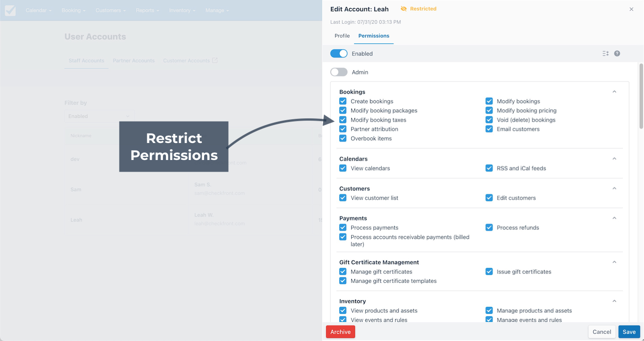
Task: Uncheck Issue gift certificates
Action: (x=489, y=271)
